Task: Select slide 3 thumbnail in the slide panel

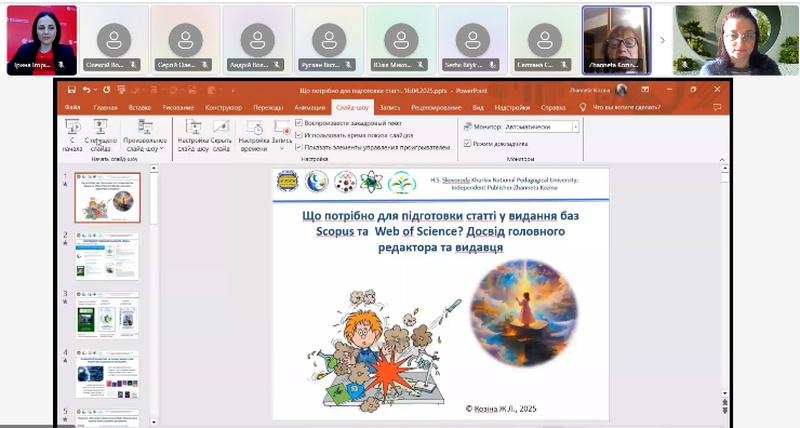Action: (108, 314)
